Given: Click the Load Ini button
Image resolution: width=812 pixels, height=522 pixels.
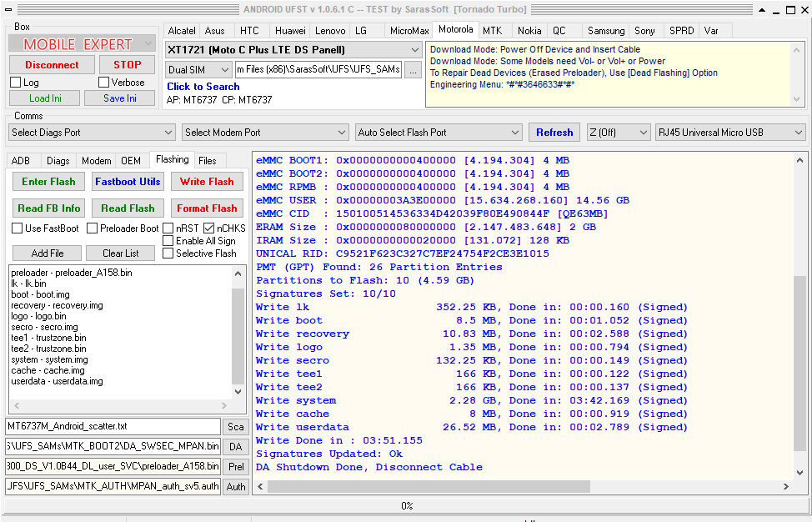Looking at the screenshot, I should click(45, 98).
